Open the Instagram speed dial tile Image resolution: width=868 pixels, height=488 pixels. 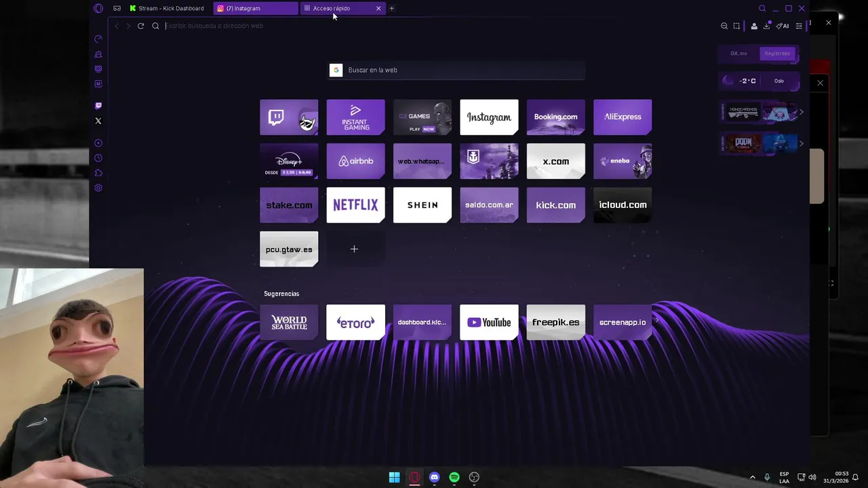pos(489,117)
